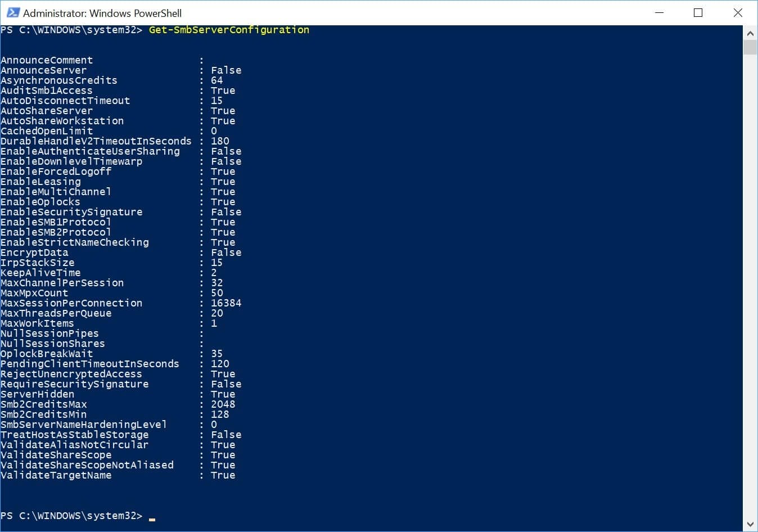The height and width of the screenshot is (532, 758).
Task: Click the Get-SmbServerConfiguration command text
Action: point(229,30)
